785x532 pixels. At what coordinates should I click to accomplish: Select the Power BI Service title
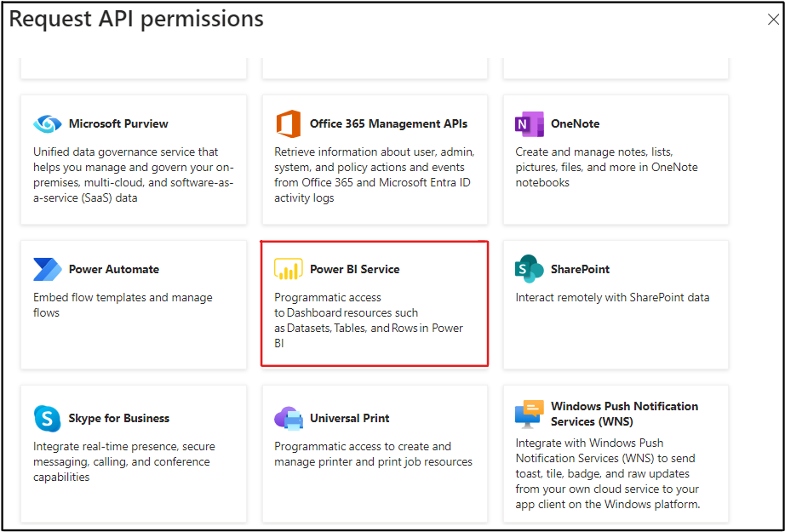354,269
